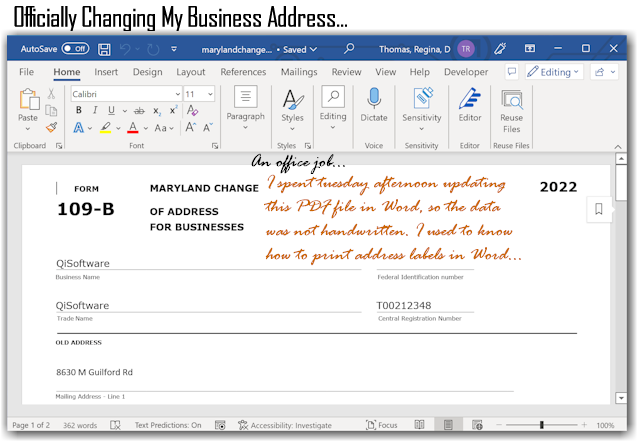The image size is (639, 443).
Task: Toggle Italic formatting
Action: [x=95, y=110]
